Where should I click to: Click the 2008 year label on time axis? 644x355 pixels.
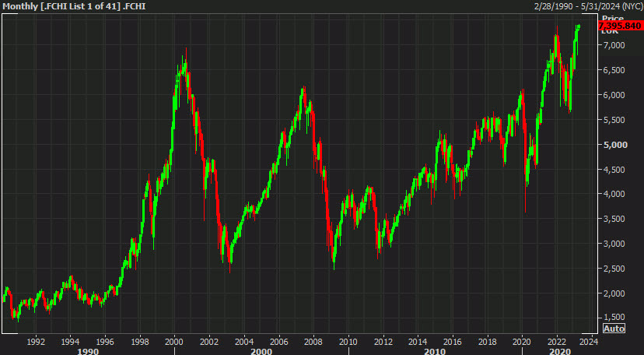click(x=313, y=341)
